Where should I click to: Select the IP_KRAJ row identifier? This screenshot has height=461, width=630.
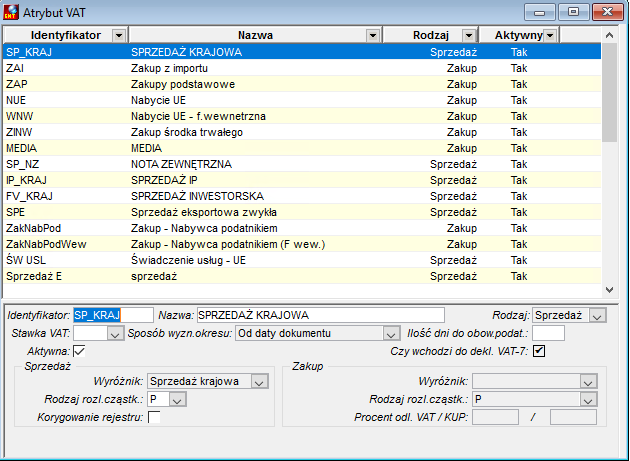tap(26, 180)
